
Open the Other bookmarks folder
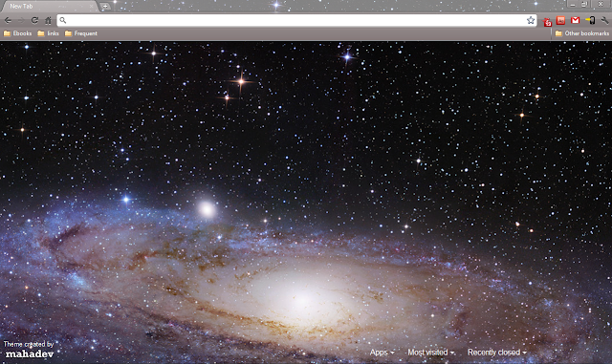(x=582, y=33)
